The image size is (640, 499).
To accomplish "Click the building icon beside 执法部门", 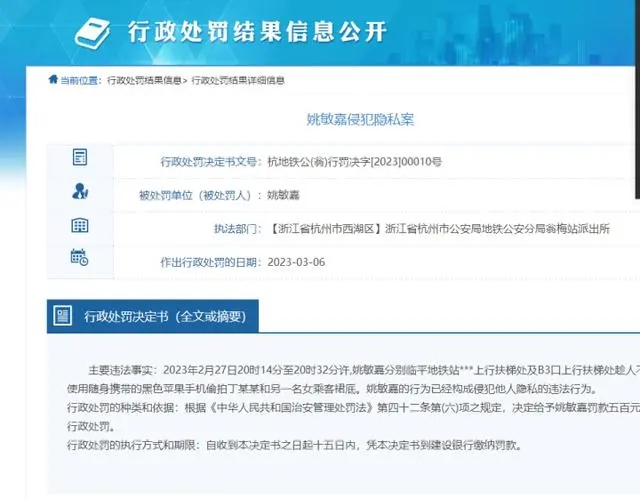I will (80, 225).
